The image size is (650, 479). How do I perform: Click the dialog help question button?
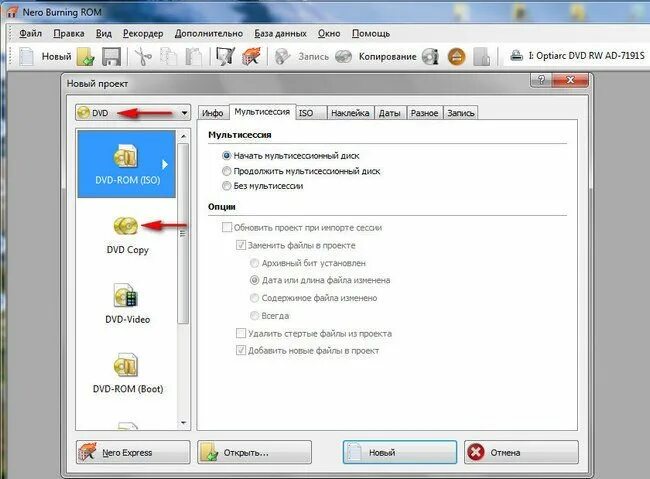pos(541,80)
